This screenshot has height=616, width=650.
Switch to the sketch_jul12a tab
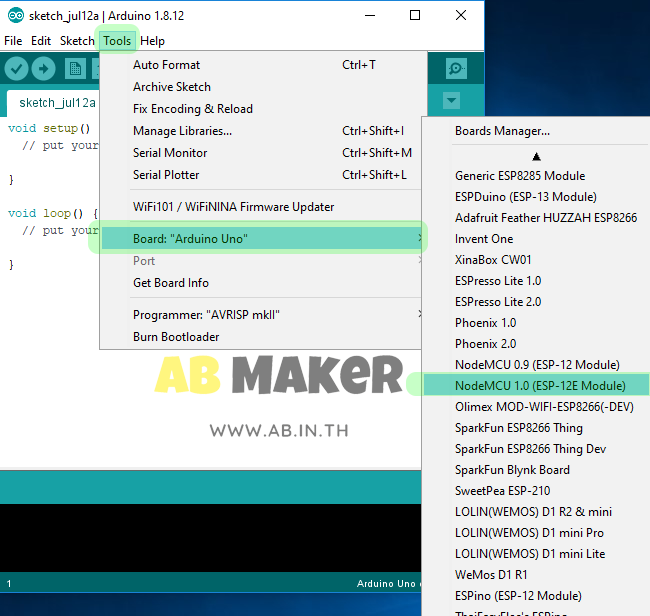tap(53, 103)
